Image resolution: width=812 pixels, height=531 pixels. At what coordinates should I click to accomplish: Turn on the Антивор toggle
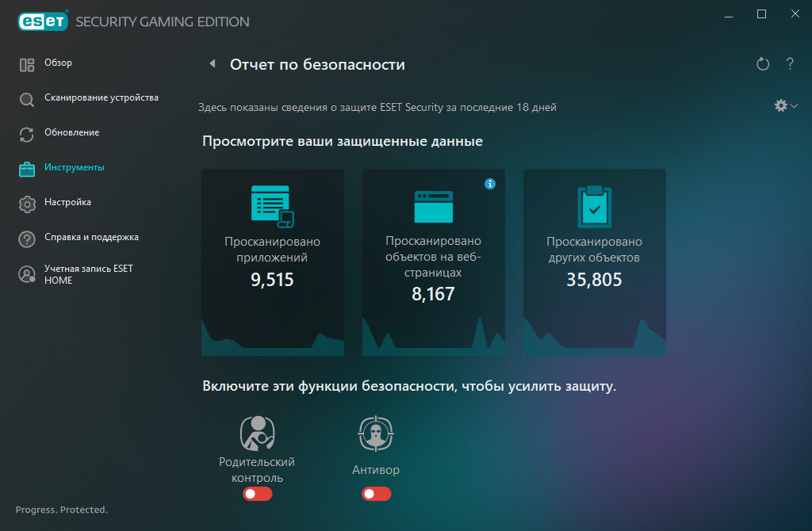[376, 494]
